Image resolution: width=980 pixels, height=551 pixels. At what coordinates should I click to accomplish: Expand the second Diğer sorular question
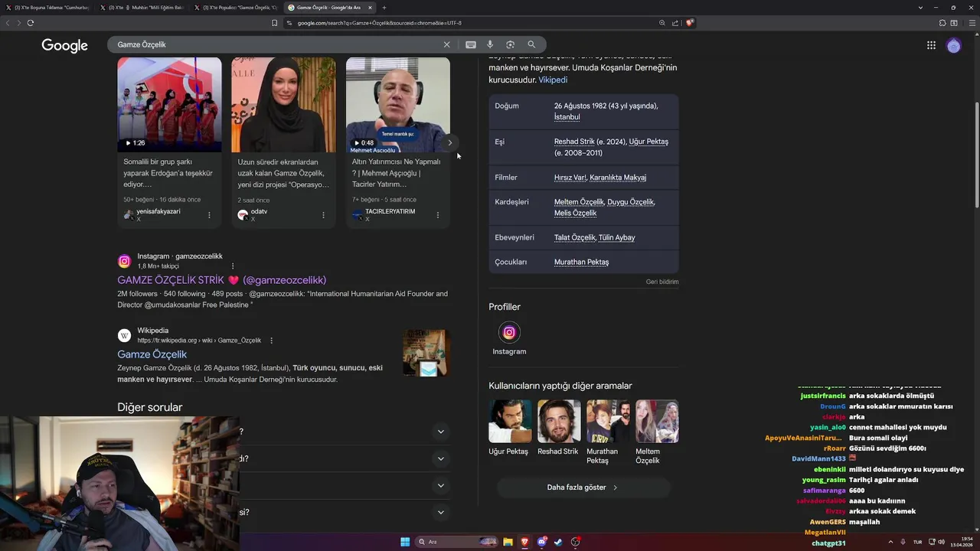pyautogui.click(x=440, y=458)
